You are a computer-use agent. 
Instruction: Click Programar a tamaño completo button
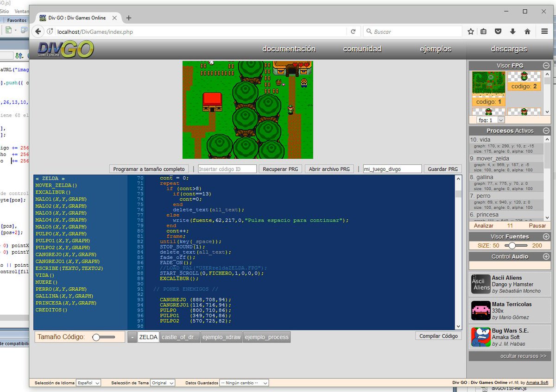pos(150,169)
